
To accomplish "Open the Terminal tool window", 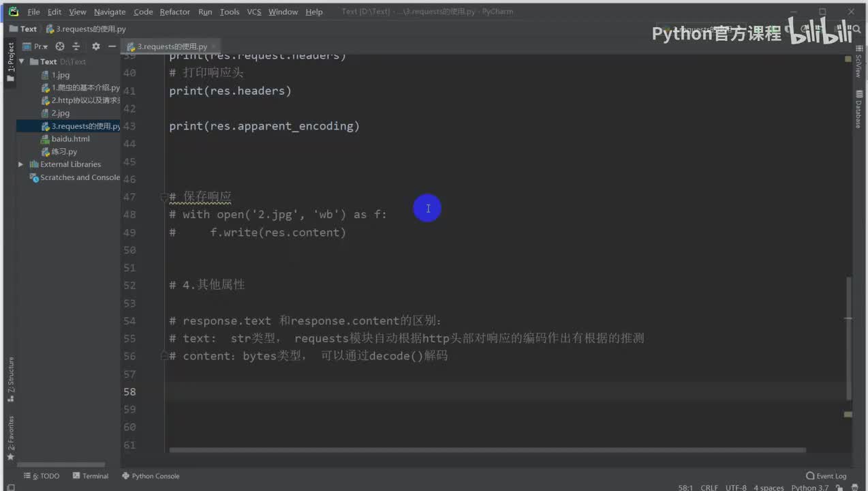I will tap(91, 476).
